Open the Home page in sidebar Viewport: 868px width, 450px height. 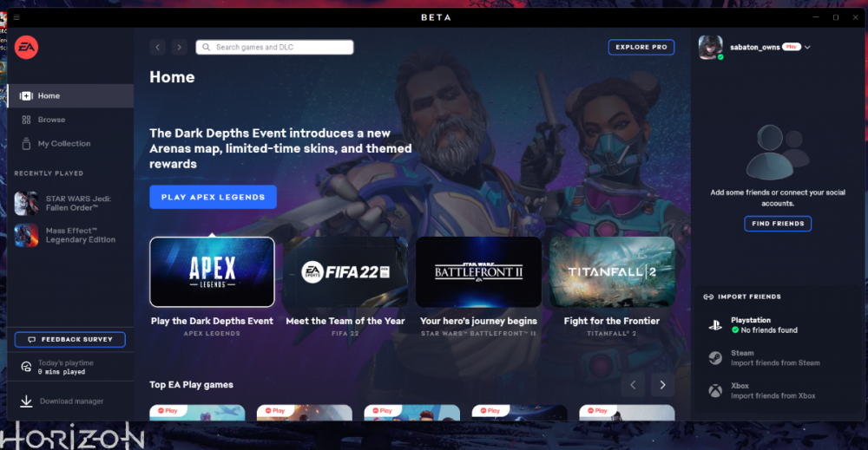click(70, 96)
